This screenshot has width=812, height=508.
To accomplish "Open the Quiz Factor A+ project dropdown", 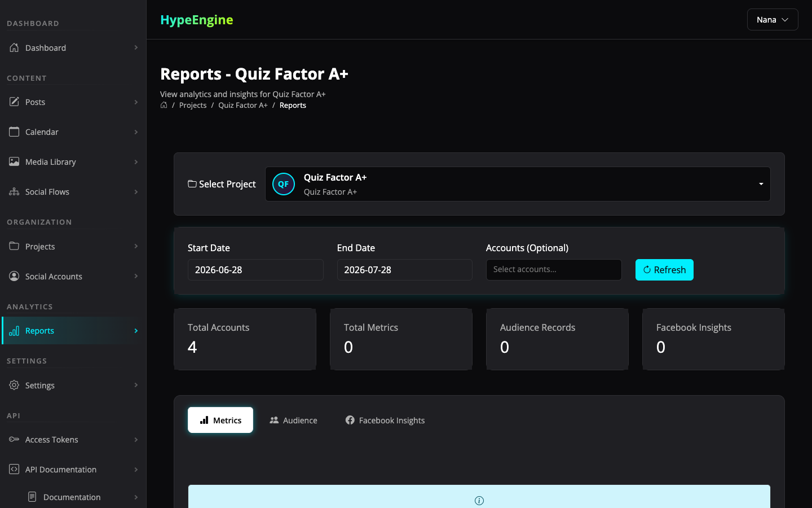I will (x=518, y=184).
